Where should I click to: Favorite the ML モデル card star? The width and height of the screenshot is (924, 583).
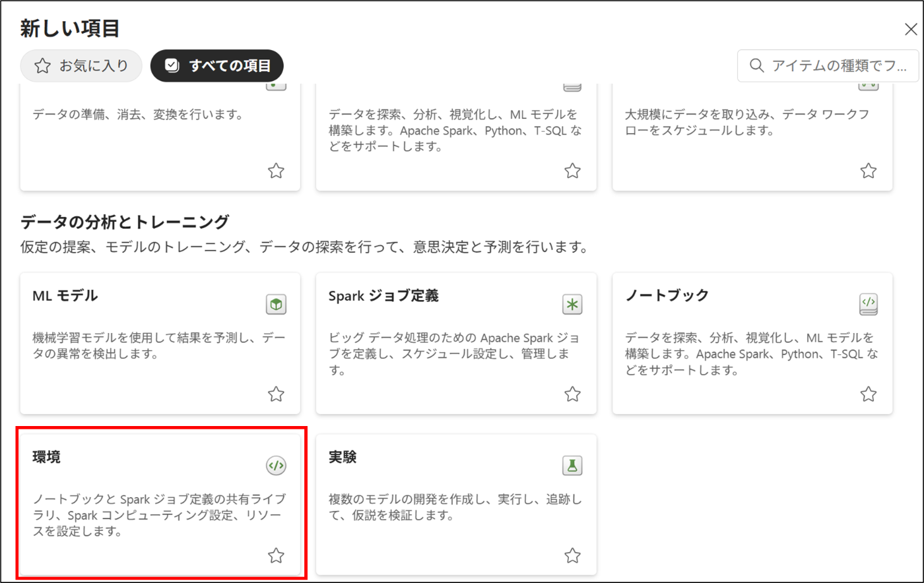(x=276, y=394)
